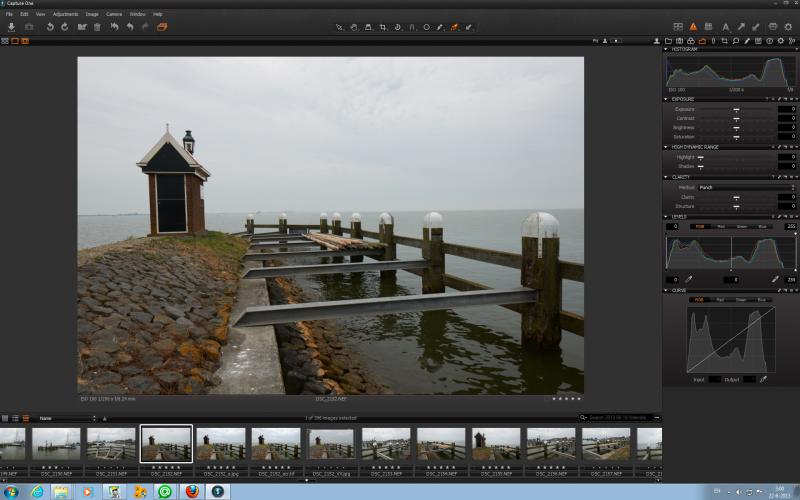
Task: Select the Crop tool in center toolbar
Action: click(x=383, y=27)
